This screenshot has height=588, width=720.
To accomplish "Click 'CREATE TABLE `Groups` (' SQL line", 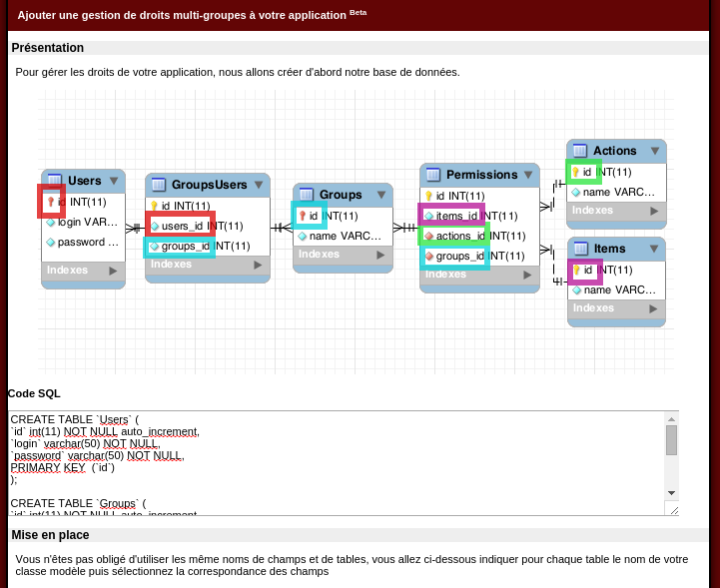I will pos(78,503).
